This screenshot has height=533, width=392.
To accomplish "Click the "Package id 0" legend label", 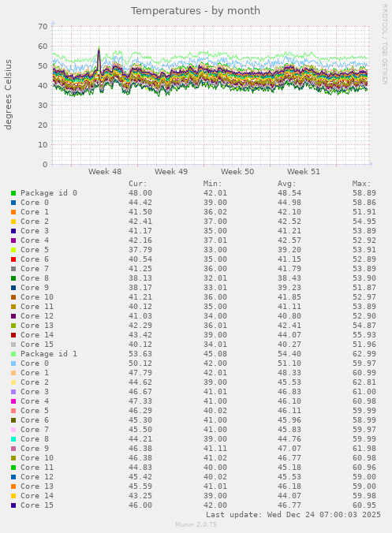I will coord(49,193).
